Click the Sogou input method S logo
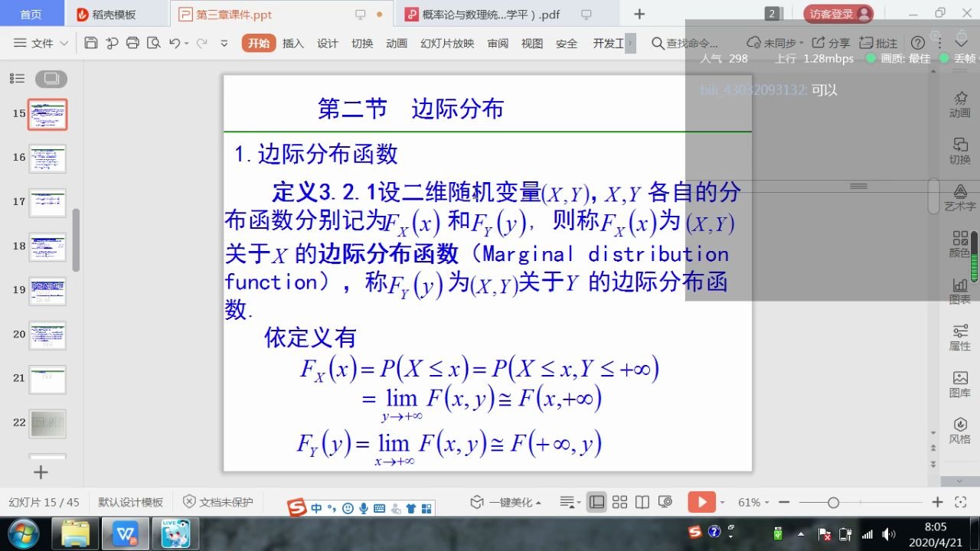Viewport: 980px width, 551px height. pos(298,508)
